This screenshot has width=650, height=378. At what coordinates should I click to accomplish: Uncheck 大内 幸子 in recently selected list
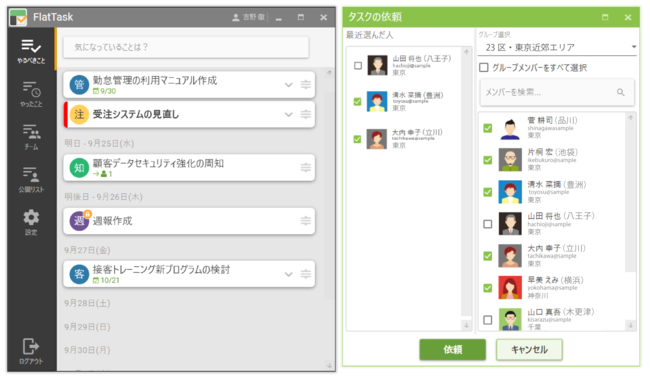click(357, 139)
